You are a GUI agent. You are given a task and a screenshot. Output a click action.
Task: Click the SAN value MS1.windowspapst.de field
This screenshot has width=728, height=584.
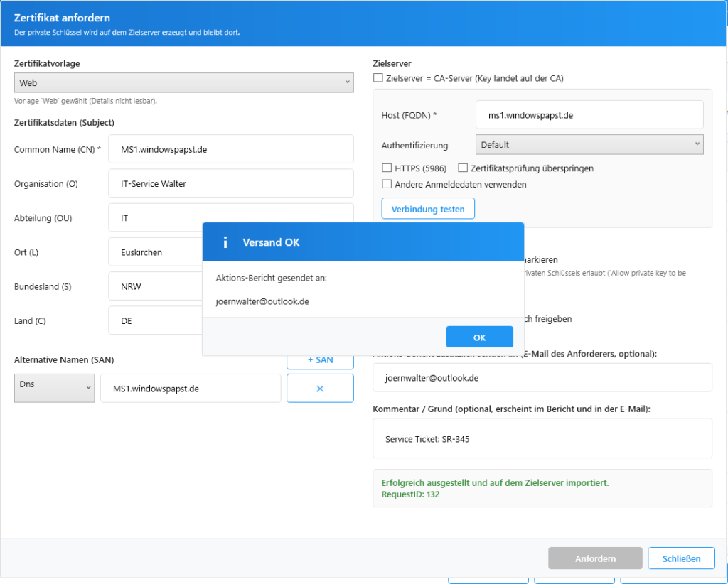click(x=191, y=389)
